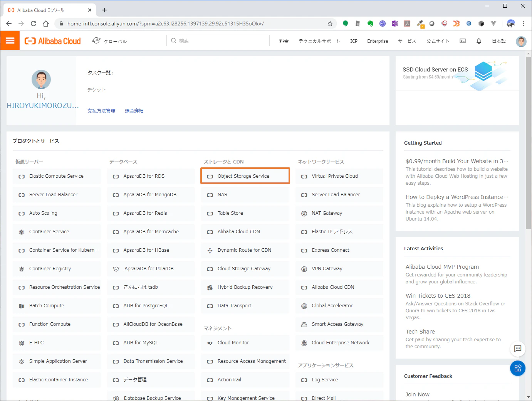This screenshot has width=532, height=401.
Task: Click the Dynamic Route for CDN icon
Action: [x=210, y=251]
